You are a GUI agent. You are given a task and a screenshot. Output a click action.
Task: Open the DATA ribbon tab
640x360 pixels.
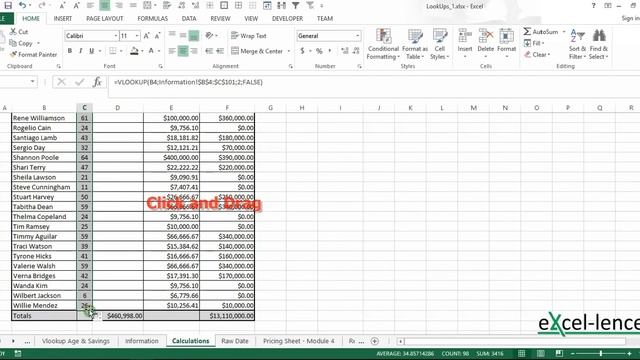(189, 18)
